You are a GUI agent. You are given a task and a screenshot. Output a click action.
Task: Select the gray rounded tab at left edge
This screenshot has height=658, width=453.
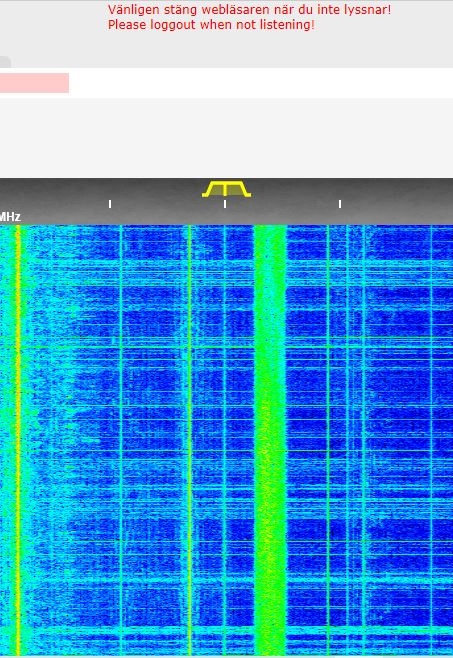point(5,62)
